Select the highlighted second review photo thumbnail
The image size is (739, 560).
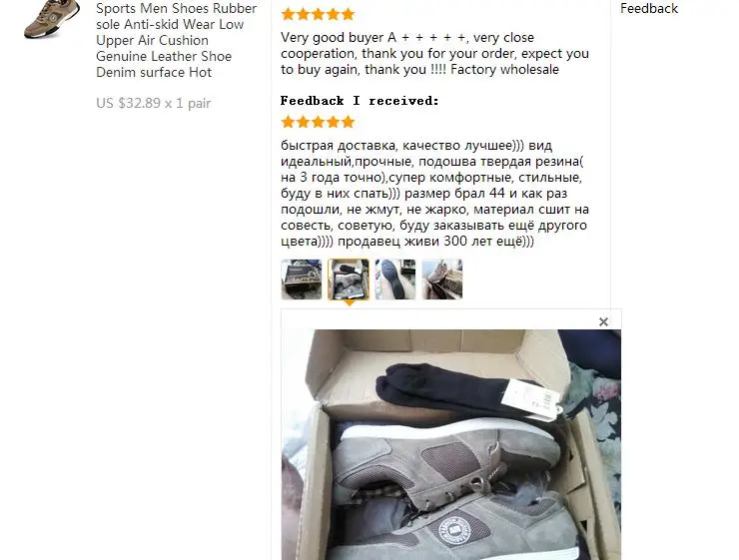point(349,280)
